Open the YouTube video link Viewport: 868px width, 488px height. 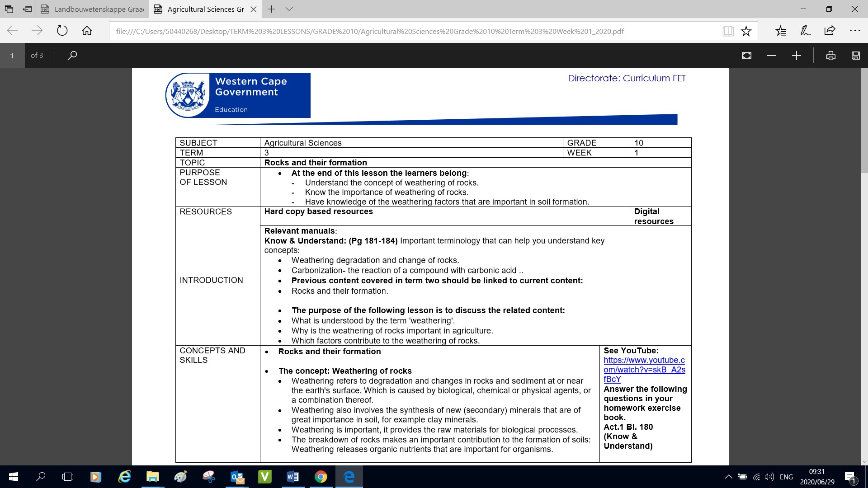(x=644, y=370)
